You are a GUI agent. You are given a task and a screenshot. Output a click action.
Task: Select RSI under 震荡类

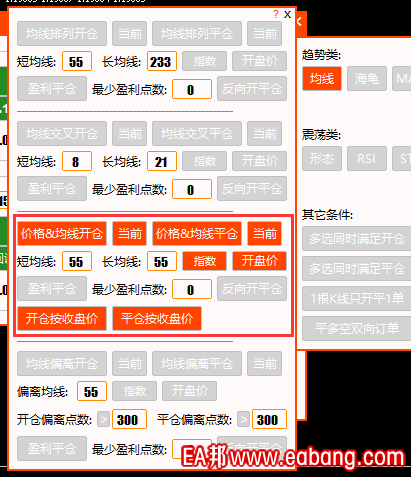click(367, 159)
